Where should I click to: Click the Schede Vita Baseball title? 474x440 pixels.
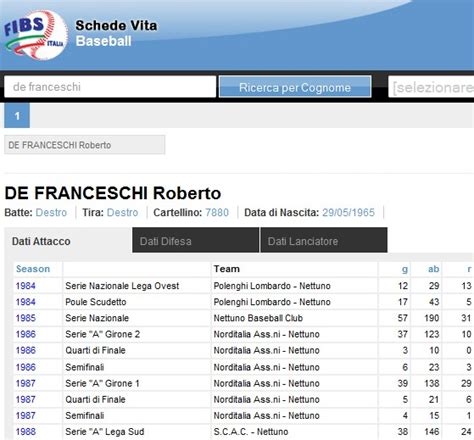point(116,33)
